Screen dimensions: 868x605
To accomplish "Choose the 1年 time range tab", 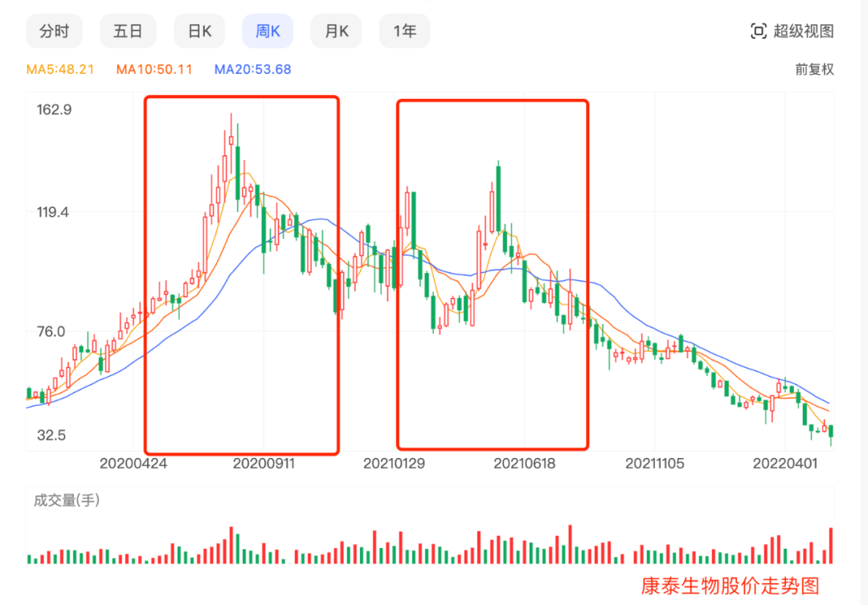I will 404,31.
